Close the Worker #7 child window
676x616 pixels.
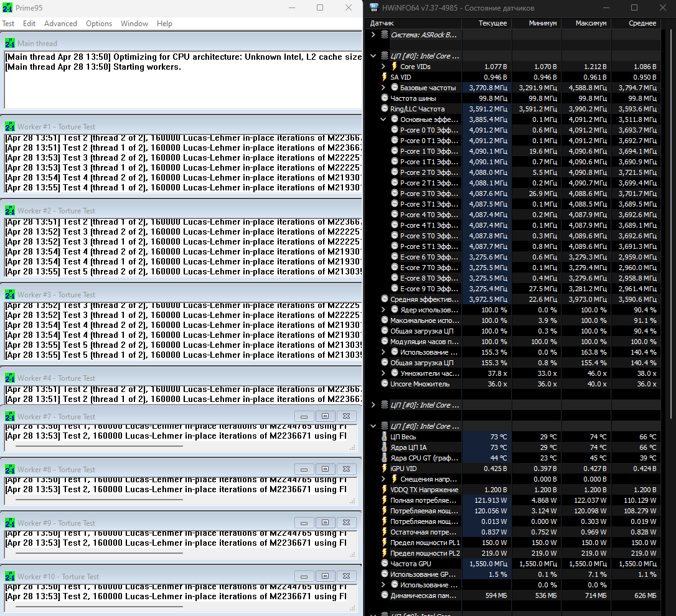[346, 416]
